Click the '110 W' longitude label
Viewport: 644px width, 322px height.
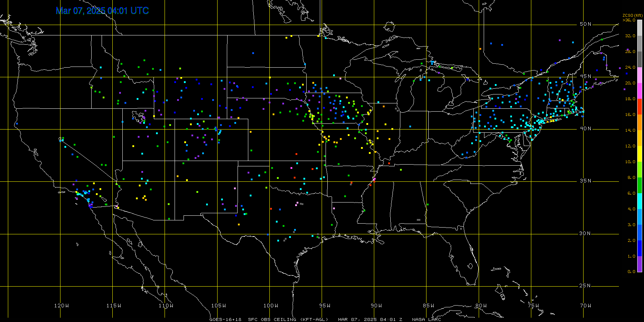(166, 306)
